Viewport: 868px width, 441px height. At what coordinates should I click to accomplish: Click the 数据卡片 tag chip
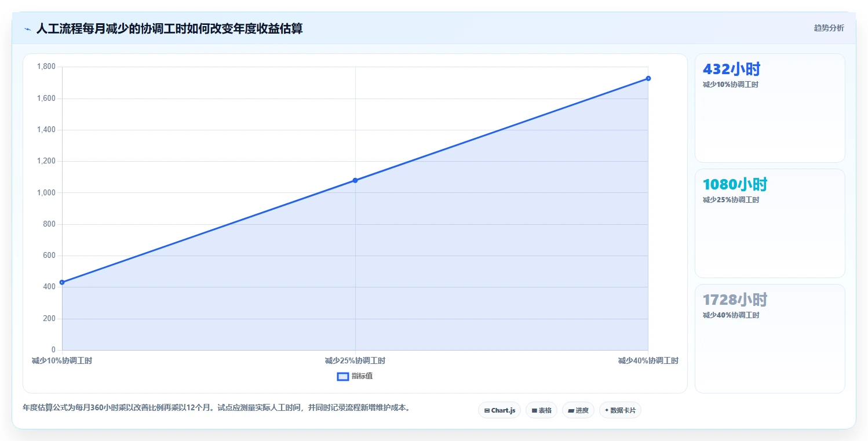(620, 410)
